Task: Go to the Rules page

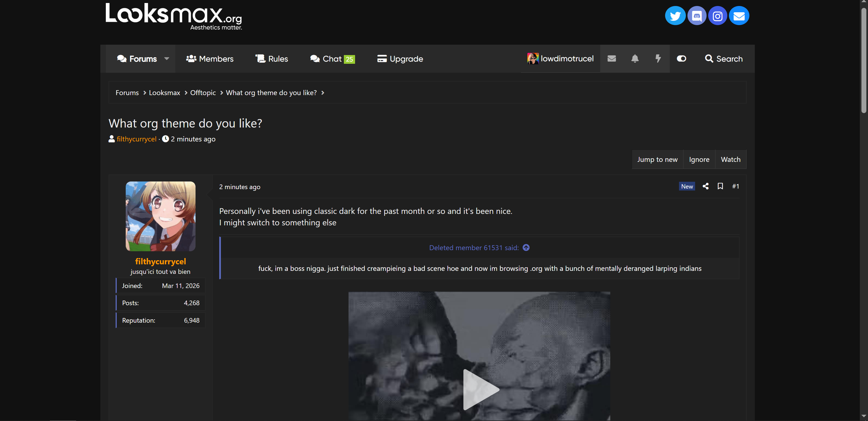Action: pos(272,59)
